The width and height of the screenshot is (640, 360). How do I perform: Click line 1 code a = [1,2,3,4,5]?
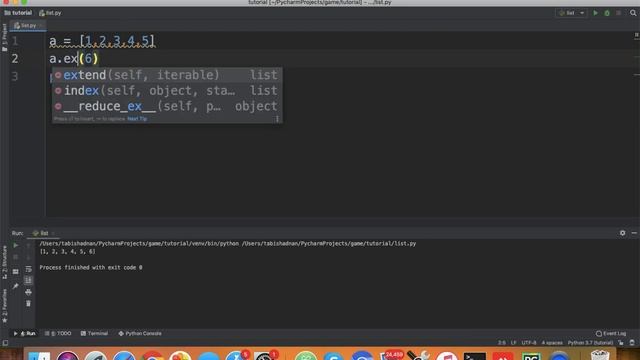102,41
